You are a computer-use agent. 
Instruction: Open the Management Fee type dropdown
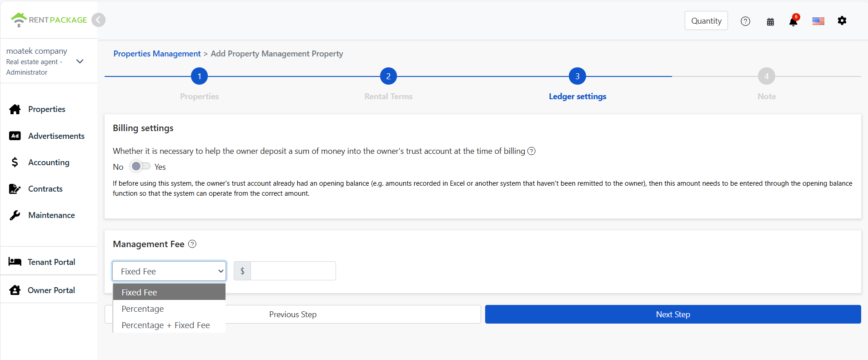click(169, 271)
